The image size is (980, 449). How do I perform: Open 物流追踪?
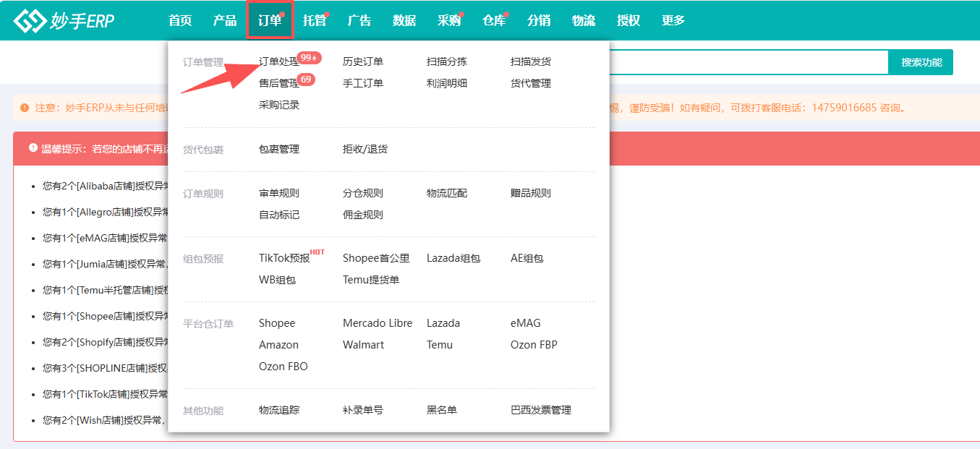[279, 411]
